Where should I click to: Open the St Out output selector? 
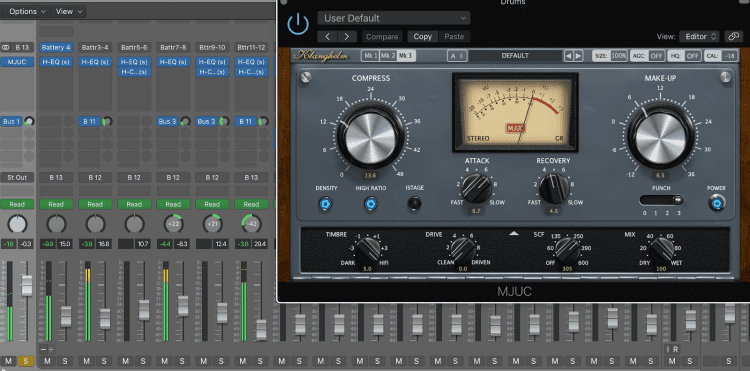17,177
